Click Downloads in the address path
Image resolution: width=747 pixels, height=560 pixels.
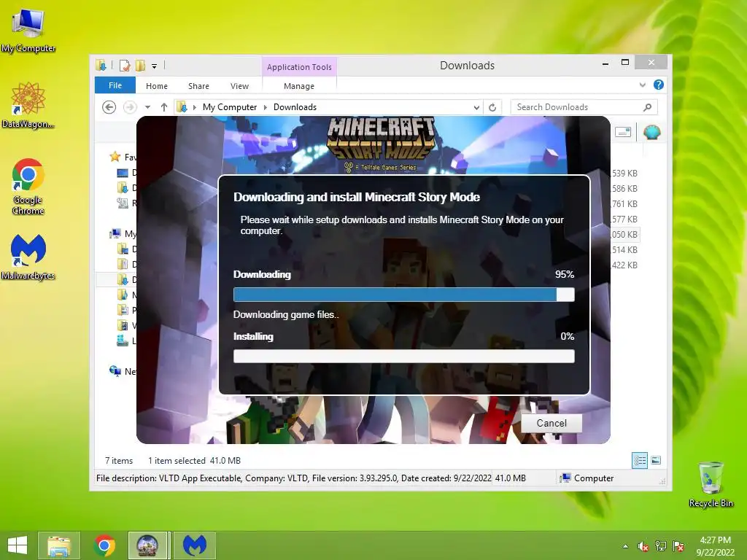(295, 107)
